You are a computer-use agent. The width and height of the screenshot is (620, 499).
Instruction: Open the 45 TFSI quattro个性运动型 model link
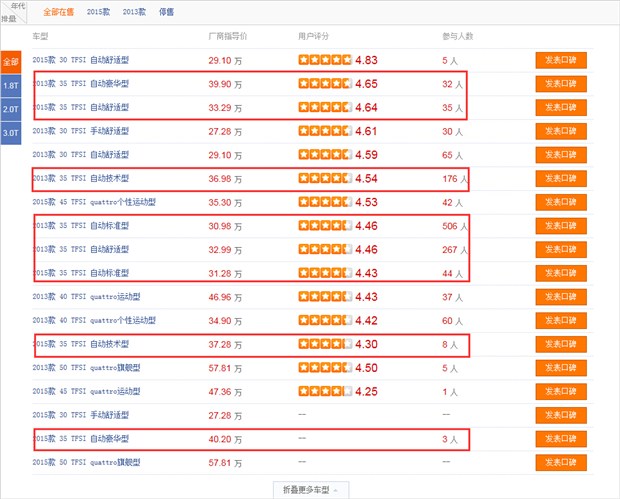click(x=94, y=202)
